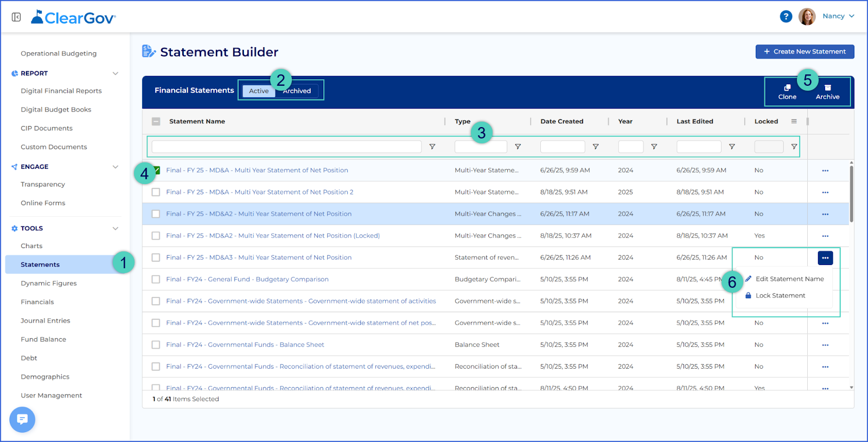868x442 pixels.
Task: Open the column menu icon beside Locked
Action: [794, 121]
